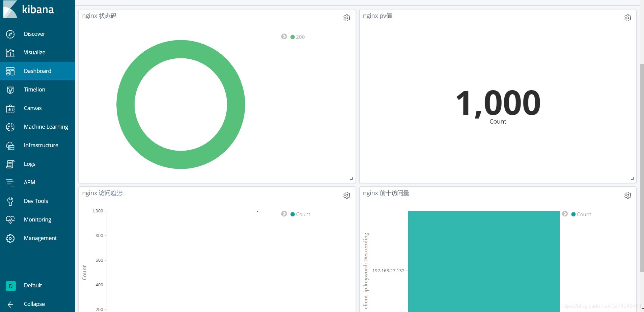Open the Infrastructure link

(x=41, y=145)
